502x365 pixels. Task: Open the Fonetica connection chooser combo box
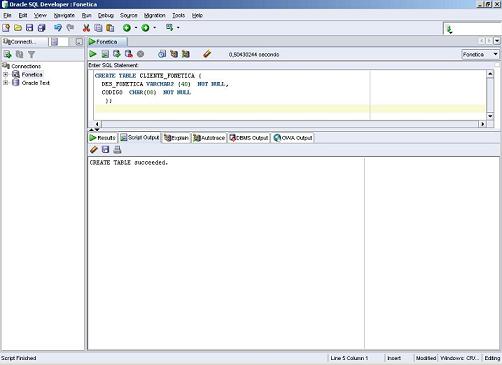tap(480, 54)
